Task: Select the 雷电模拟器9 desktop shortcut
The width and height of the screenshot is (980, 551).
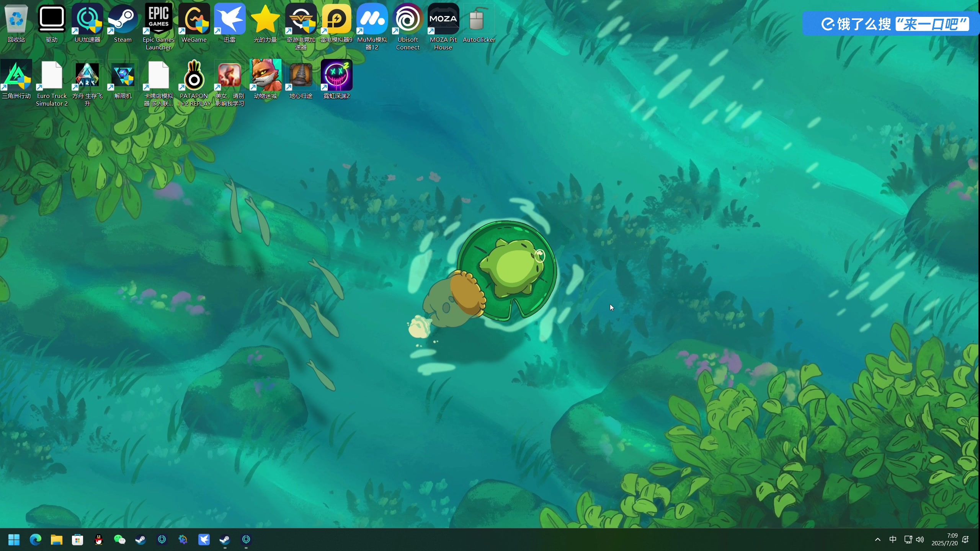Action: [x=336, y=24]
